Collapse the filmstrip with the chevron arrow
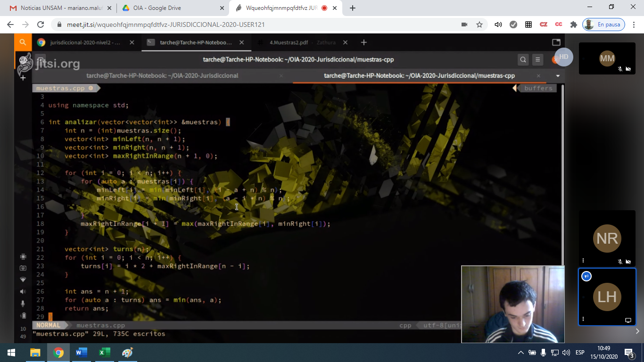Image resolution: width=644 pixels, height=362 pixels. point(637,331)
